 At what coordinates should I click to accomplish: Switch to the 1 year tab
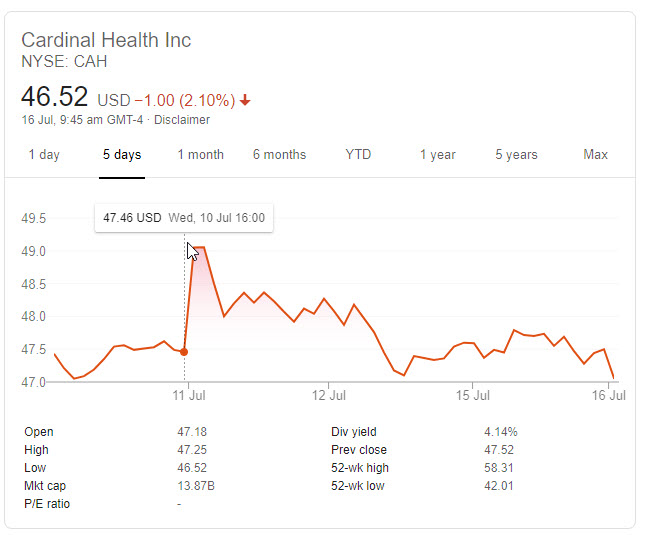click(x=438, y=155)
